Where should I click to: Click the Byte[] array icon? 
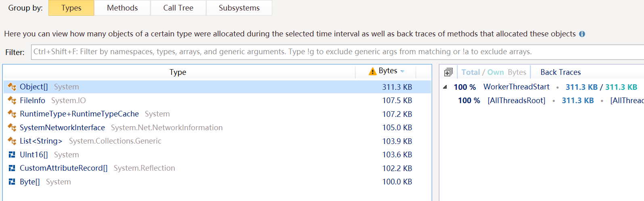click(x=12, y=182)
